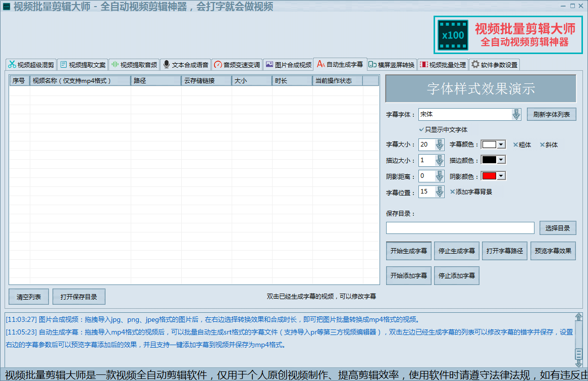Click 视频名称 column header
Image resolution: width=588 pixels, height=381 pixels.
(80, 81)
